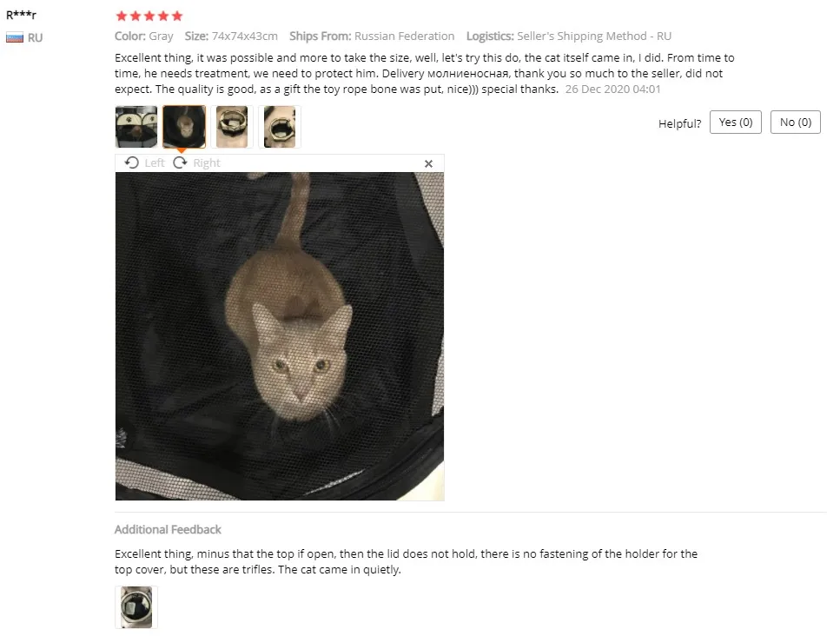
Task: Open the Additional Feedback photo thumbnail
Action: click(x=136, y=607)
